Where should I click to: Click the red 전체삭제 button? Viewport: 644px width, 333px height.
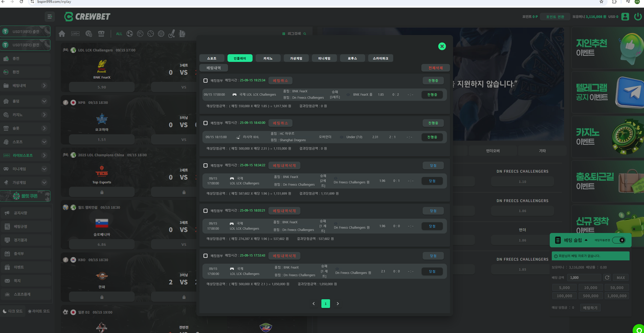(x=435, y=68)
